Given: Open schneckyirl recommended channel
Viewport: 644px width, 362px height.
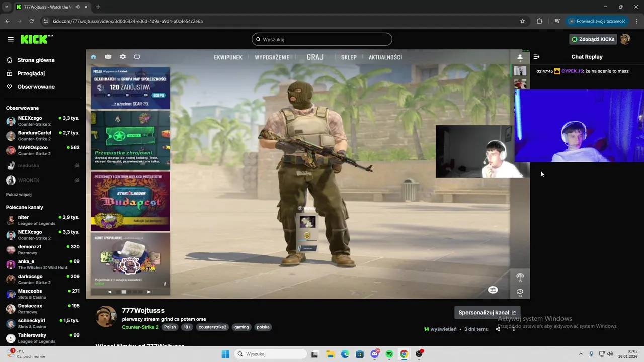Looking at the screenshot, I should 43,323.
